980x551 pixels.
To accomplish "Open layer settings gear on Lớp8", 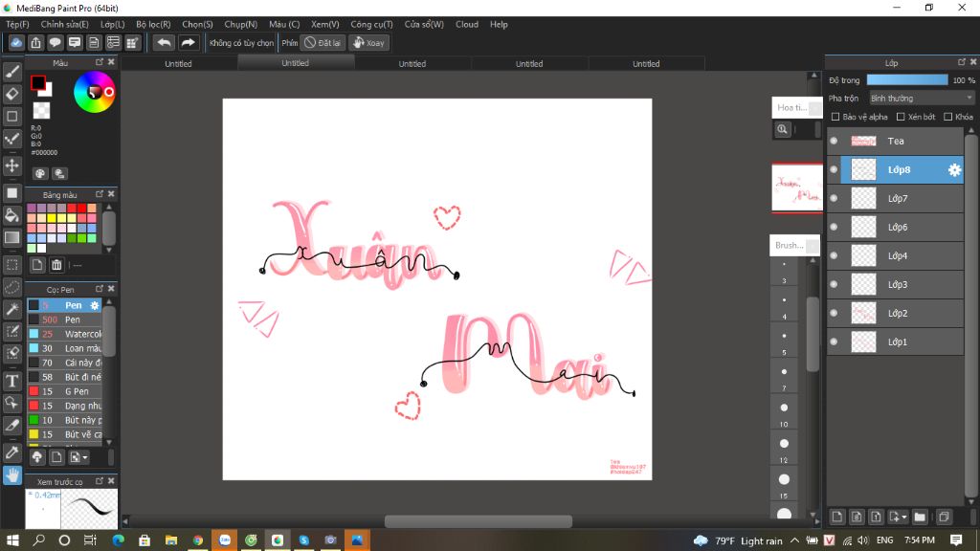I will 954,170.
